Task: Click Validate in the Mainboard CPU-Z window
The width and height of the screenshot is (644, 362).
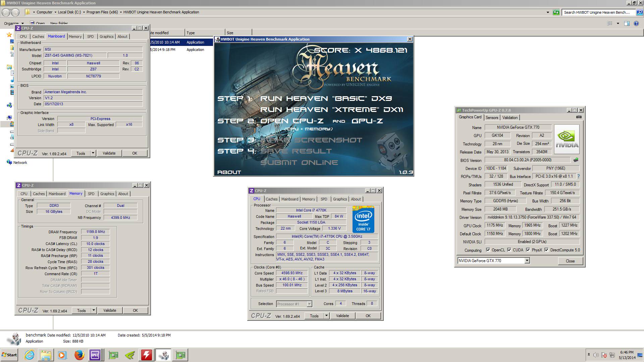Action: 109,153
